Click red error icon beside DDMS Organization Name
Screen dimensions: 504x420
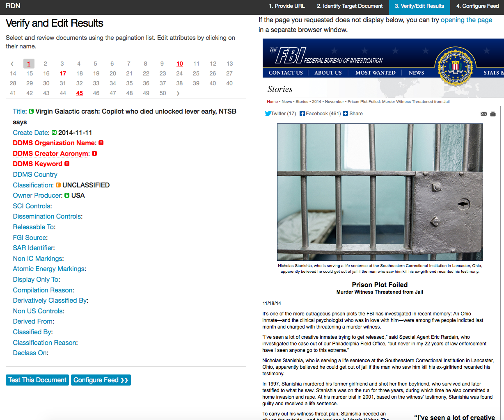click(101, 143)
